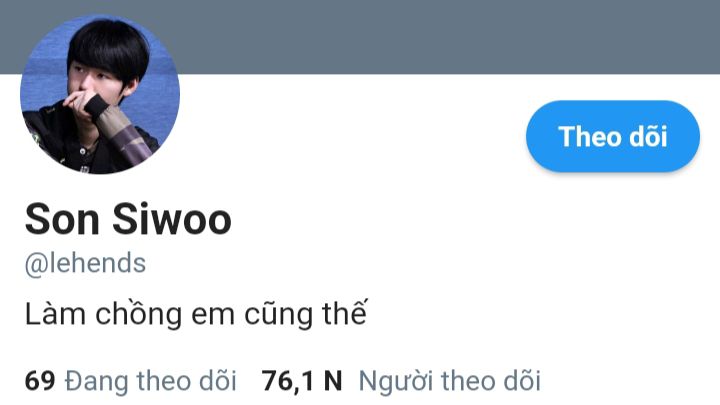Click the @lehends username handle

click(85, 264)
